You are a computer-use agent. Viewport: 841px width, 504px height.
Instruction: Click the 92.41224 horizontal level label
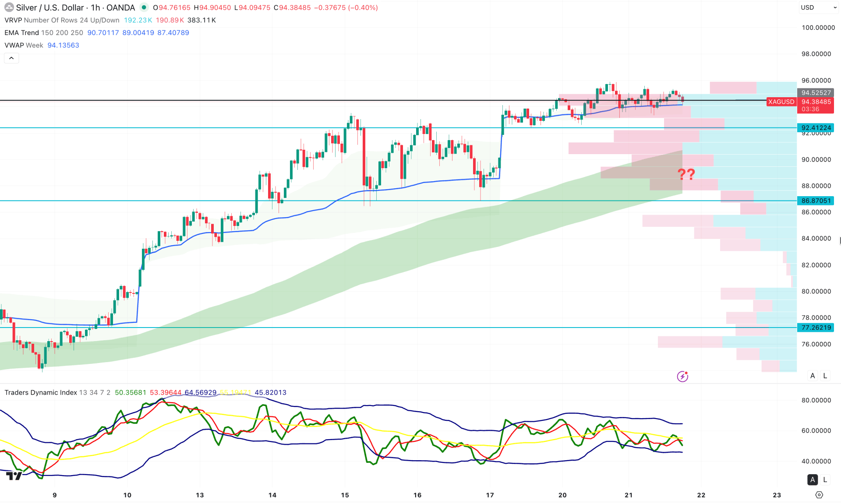point(816,128)
